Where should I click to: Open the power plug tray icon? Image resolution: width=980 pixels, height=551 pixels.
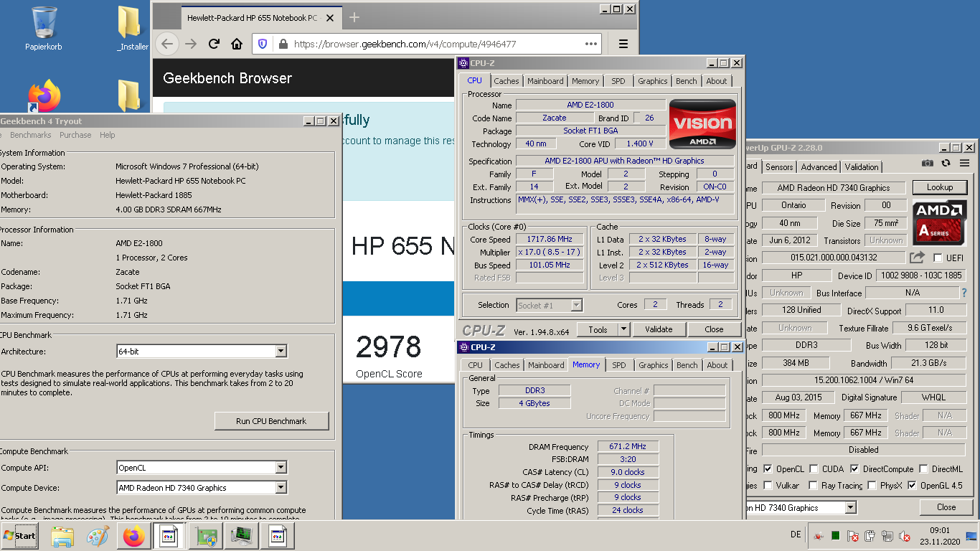(x=870, y=536)
